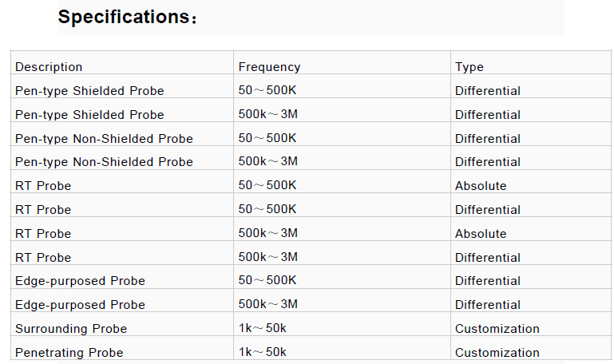Select the first Pen-type Shielded Probe cell
This screenshot has height=364, width=614.
tap(89, 91)
